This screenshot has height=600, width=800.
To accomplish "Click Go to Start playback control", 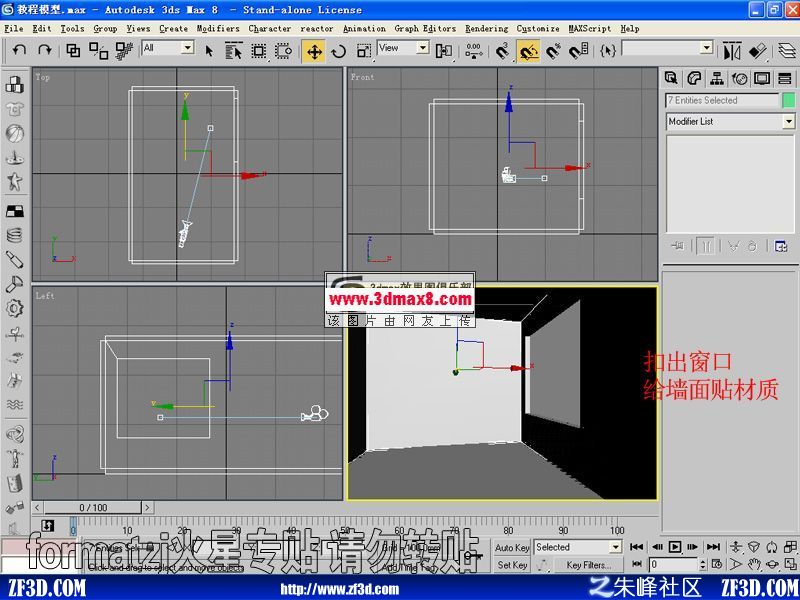I will pyautogui.click(x=636, y=547).
